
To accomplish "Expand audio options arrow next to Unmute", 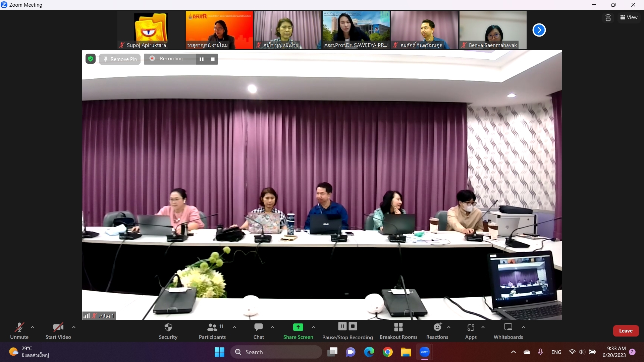I will coord(33,327).
